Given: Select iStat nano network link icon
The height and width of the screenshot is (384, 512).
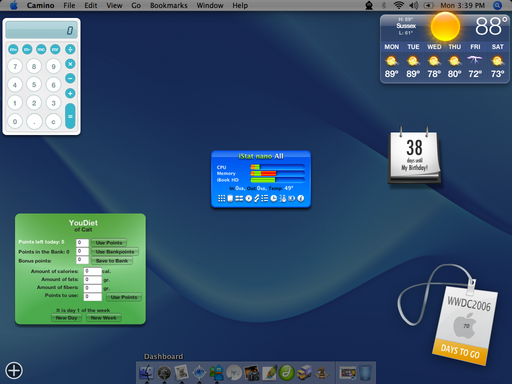Looking at the screenshot, I should 257,199.
